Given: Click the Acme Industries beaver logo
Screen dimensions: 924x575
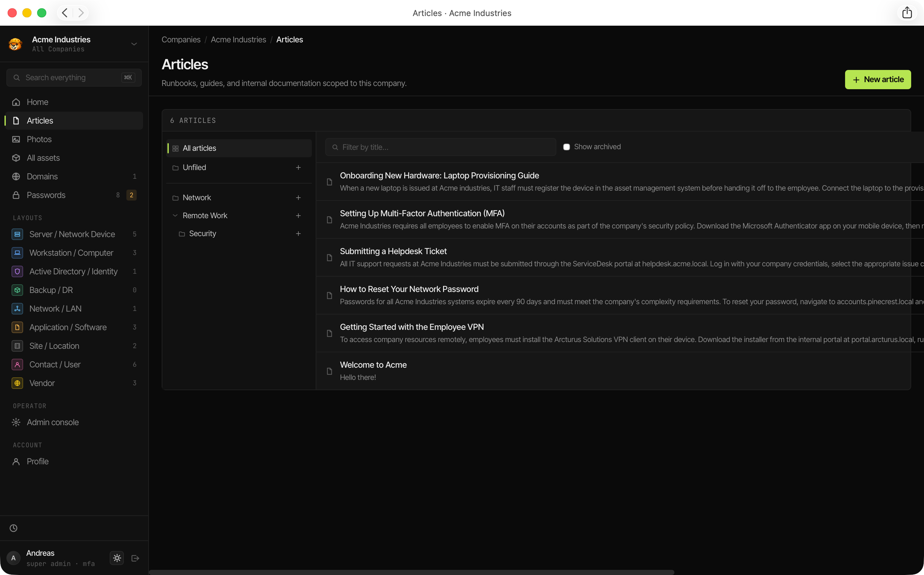Looking at the screenshot, I should (16, 44).
